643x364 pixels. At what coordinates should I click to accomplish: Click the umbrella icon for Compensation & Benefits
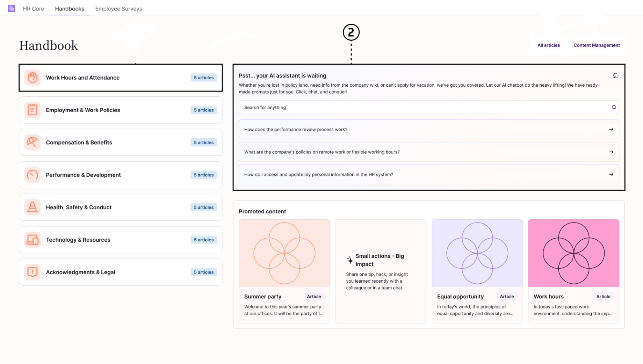tap(32, 143)
